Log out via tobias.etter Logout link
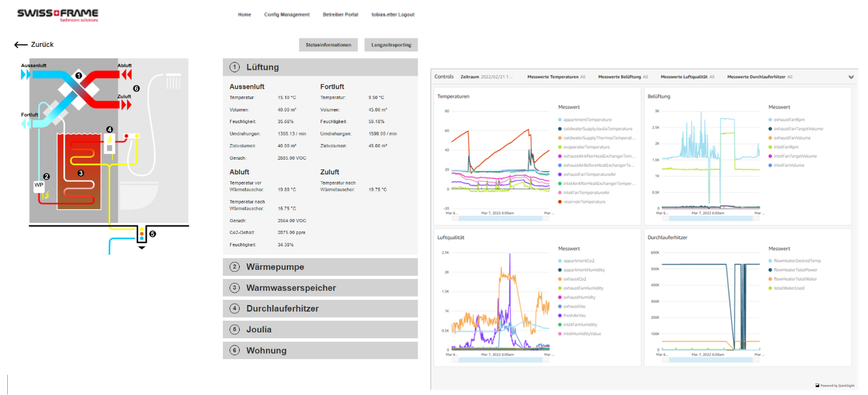This screenshot has width=868, height=395. [x=393, y=14]
